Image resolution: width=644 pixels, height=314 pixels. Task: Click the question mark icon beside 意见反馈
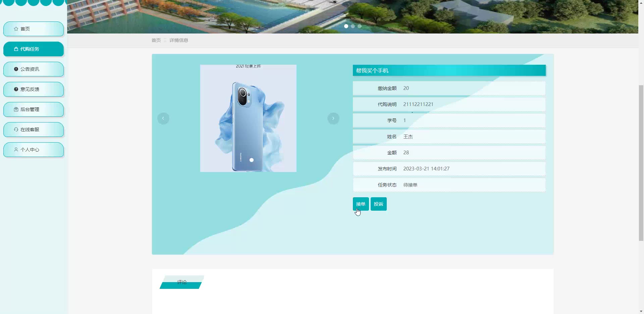click(x=16, y=89)
